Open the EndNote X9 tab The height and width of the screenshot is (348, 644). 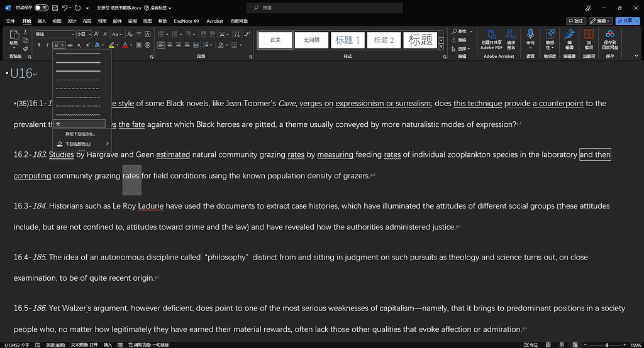tap(186, 21)
